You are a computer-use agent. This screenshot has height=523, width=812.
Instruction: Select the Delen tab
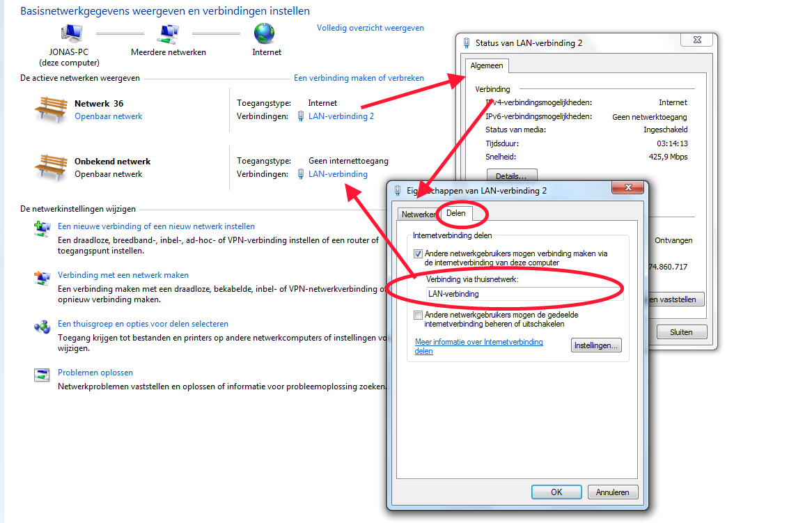click(455, 213)
